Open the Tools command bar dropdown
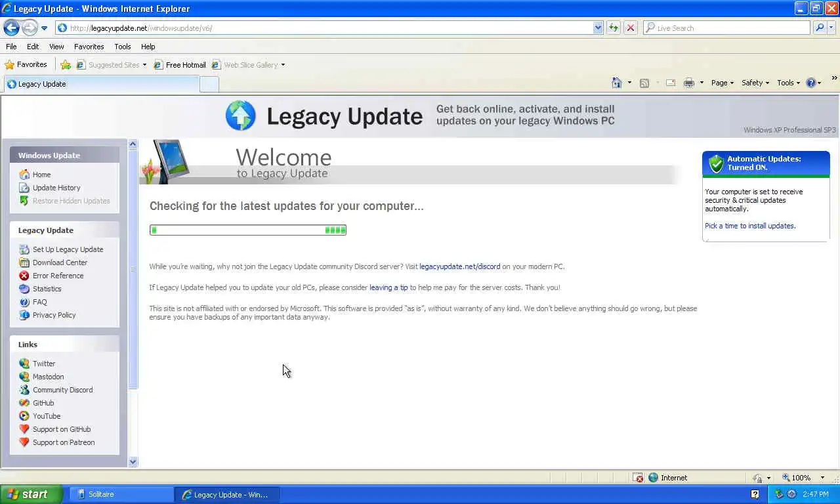Image resolution: width=840 pixels, height=504 pixels. pos(788,83)
